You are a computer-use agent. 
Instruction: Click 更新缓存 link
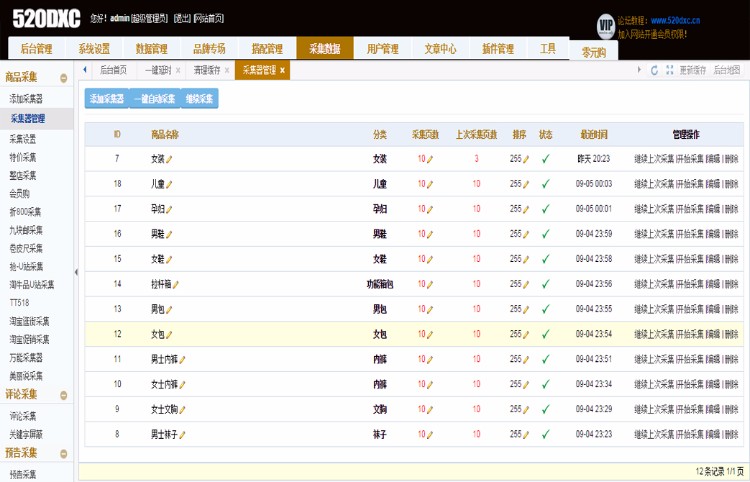coord(693,70)
